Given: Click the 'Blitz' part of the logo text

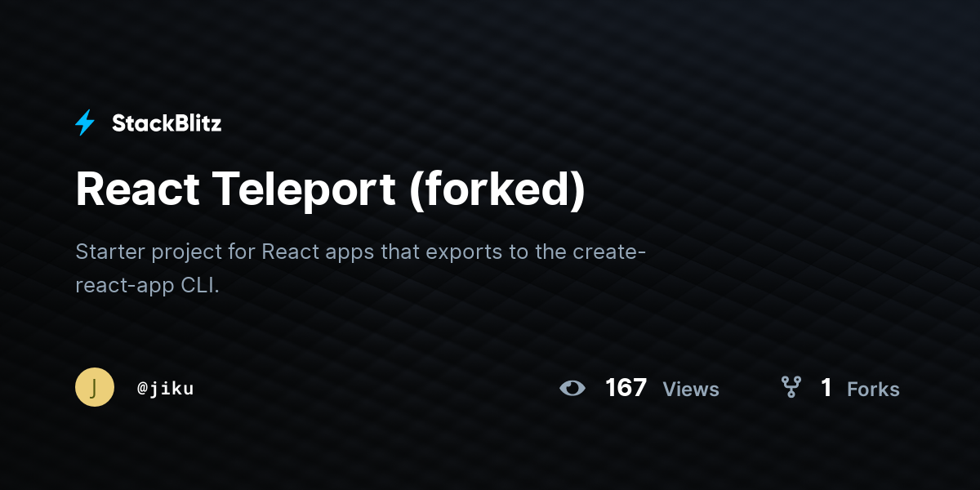Looking at the screenshot, I should point(193,123).
